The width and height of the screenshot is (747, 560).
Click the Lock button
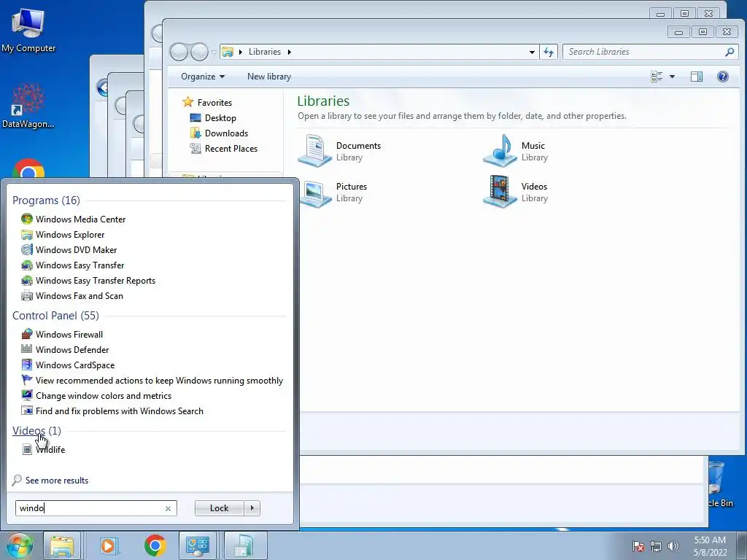pos(219,508)
